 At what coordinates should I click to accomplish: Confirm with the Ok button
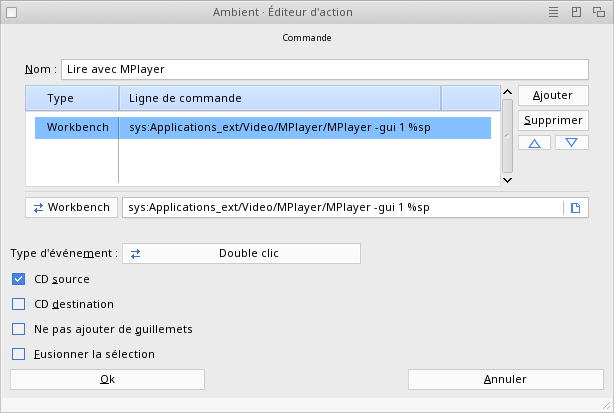pyautogui.click(x=107, y=379)
